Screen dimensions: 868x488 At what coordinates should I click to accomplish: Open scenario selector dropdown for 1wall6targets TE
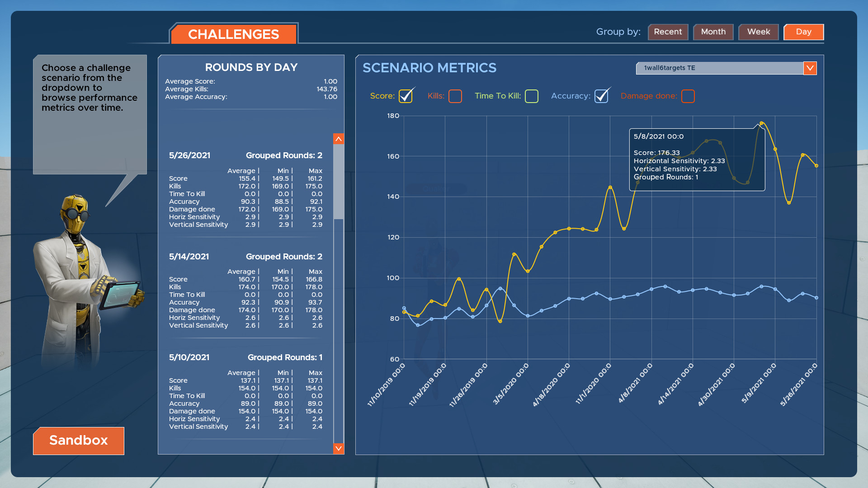pos(810,67)
